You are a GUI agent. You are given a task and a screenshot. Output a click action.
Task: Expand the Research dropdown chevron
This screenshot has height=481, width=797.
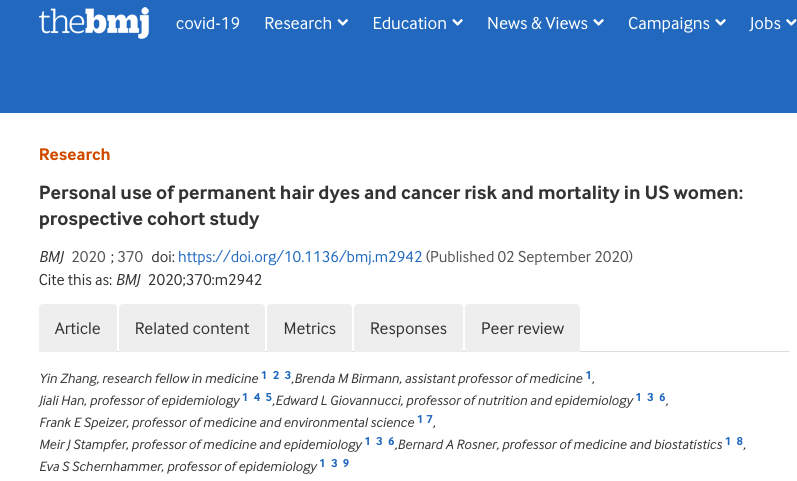click(x=343, y=23)
